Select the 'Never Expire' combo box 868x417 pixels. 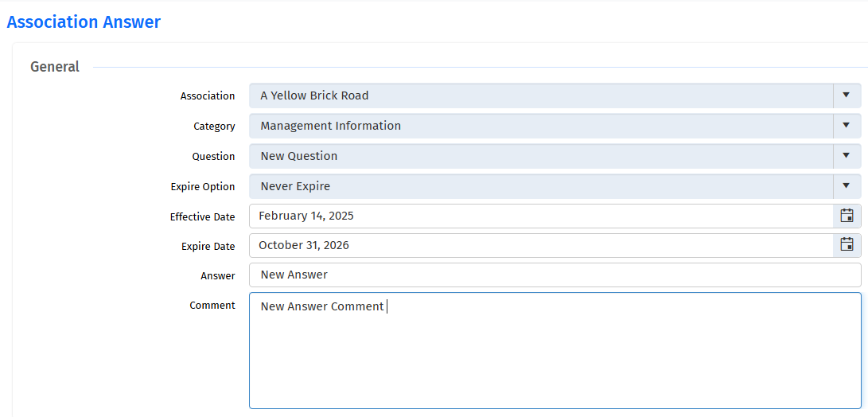(541, 186)
